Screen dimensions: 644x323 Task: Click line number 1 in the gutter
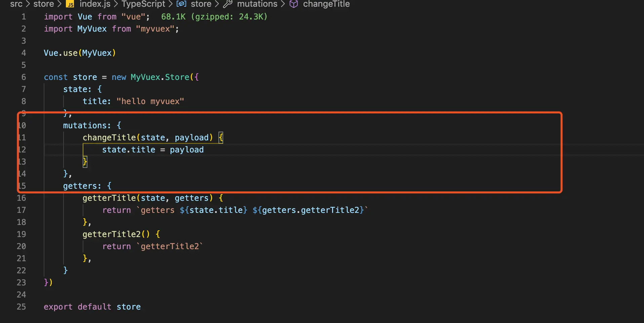pyautogui.click(x=24, y=17)
